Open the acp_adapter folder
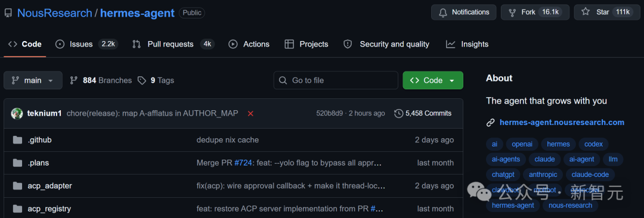This screenshot has height=218, width=644. coord(49,186)
